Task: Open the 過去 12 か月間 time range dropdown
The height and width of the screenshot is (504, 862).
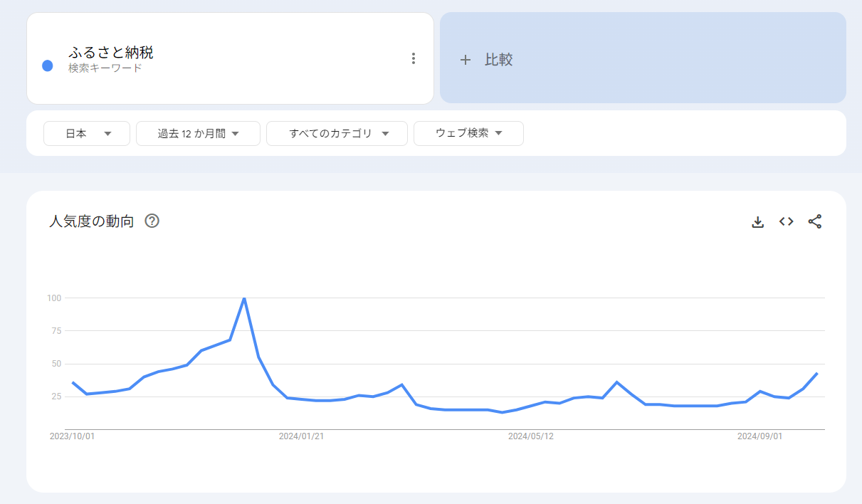Action: 198,133
